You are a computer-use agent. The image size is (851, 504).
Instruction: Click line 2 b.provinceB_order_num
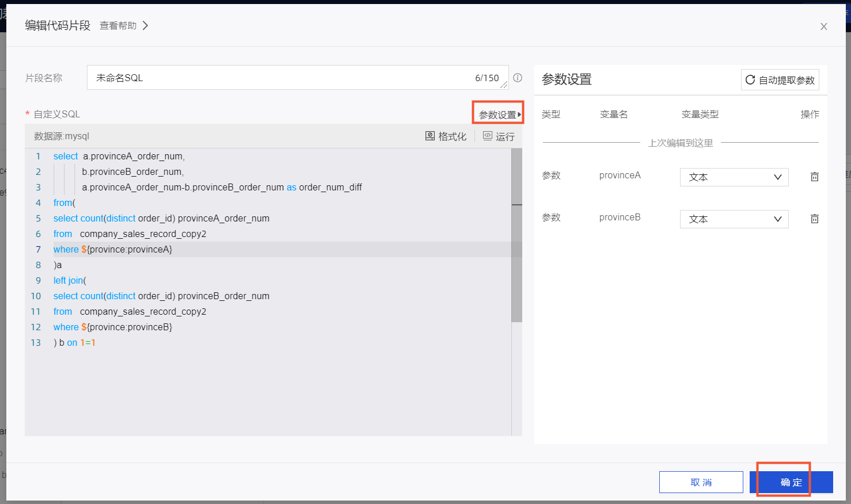[x=133, y=171]
